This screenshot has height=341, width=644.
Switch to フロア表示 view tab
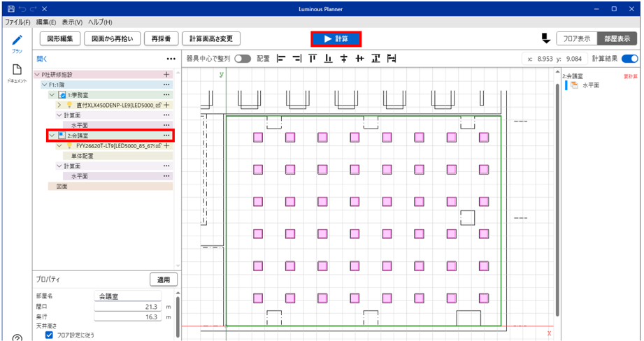pyautogui.click(x=575, y=38)
